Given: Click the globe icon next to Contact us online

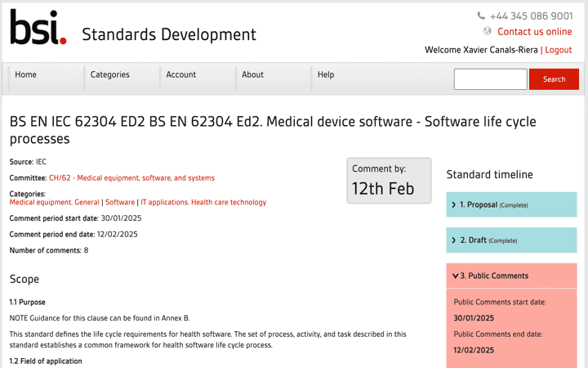Looking at the screenshot, I should coord(487,31).
